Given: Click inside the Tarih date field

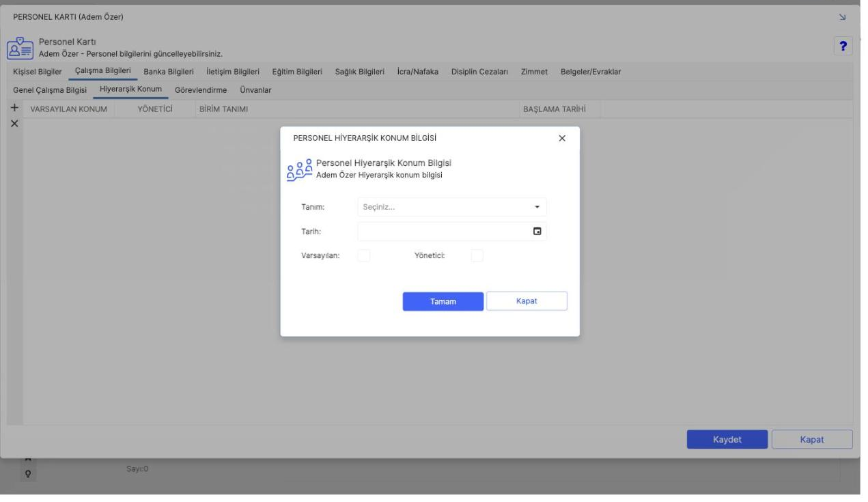Looking at the screenshot, I should 452,232.
